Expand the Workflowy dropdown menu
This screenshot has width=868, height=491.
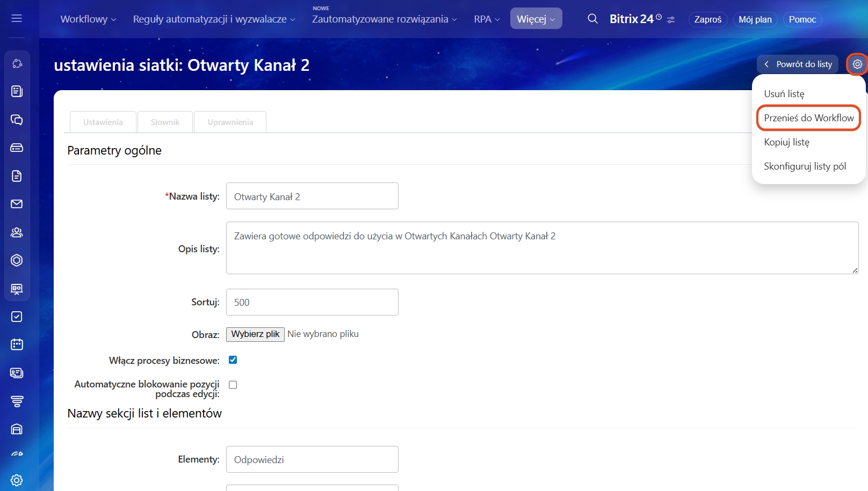88,19
